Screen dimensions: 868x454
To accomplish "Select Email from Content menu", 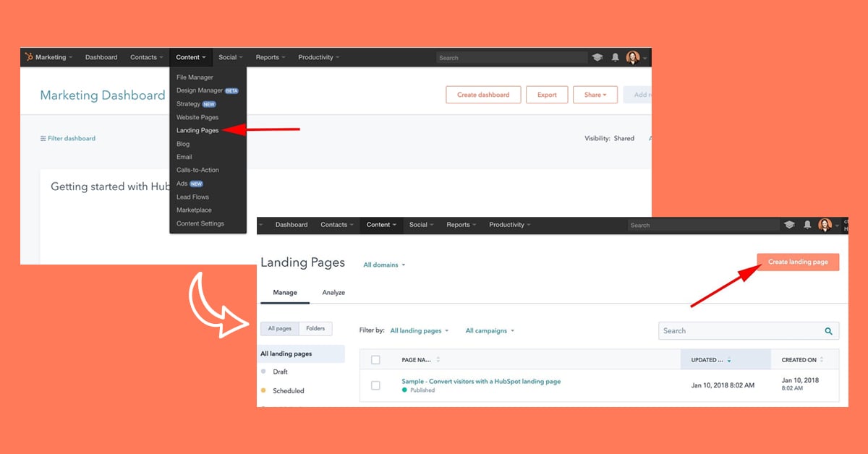I will click(x=184, y=157).
